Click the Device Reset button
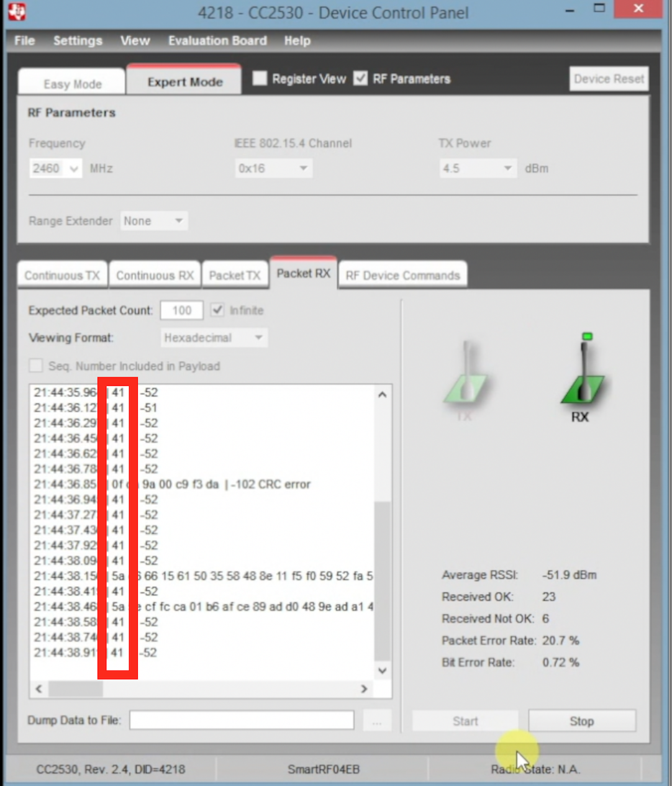 pyautogui.click(x=609, y=79)
